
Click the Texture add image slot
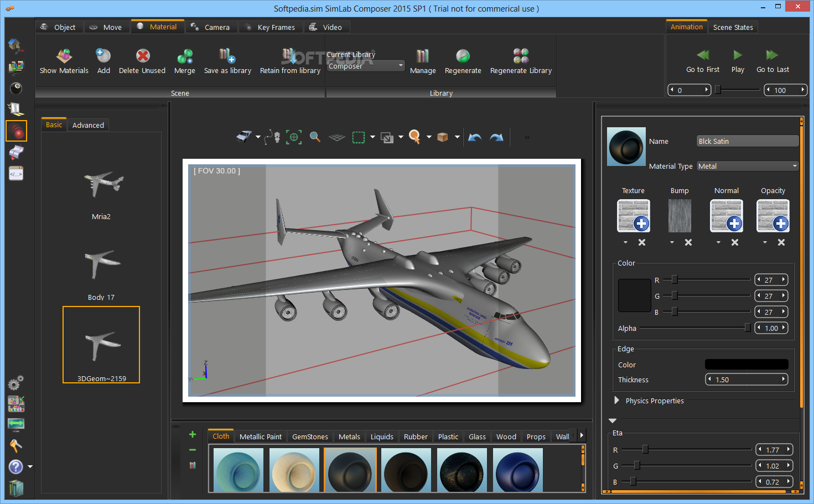(x=634, y=216)
